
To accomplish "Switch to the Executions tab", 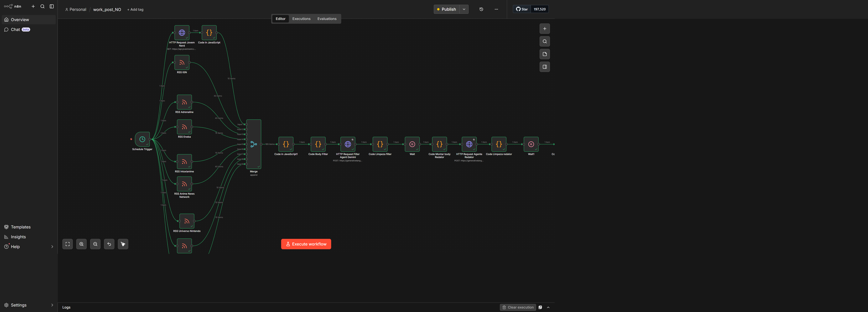I will pyautogui.click(x=301, y=19).
